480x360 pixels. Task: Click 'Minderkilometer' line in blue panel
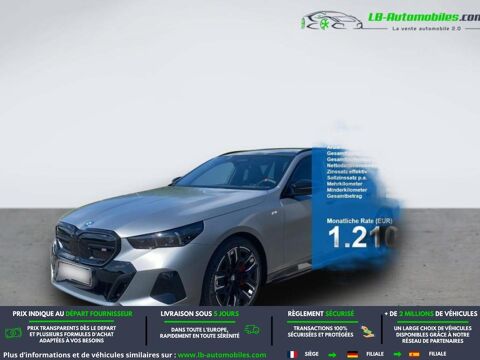click(x=347, y=190)
